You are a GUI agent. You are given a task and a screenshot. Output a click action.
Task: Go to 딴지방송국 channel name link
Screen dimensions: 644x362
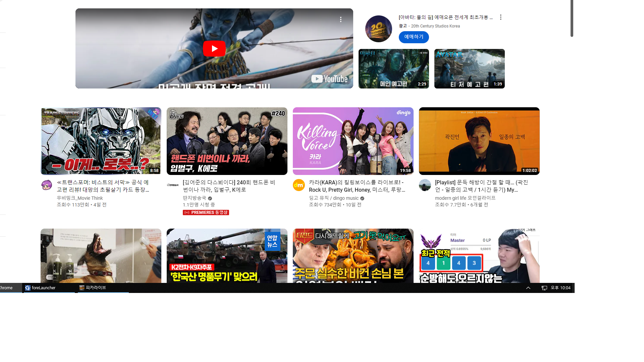[x=195, y=198]
